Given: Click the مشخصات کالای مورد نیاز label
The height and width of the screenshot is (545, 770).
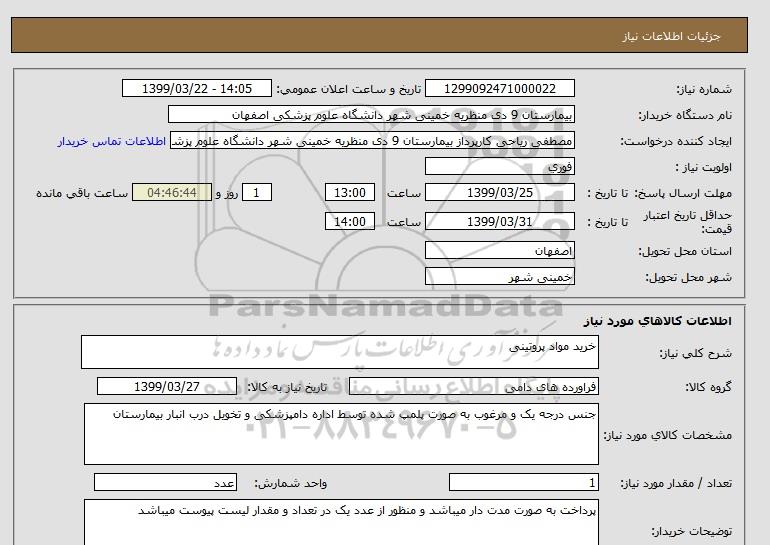Looking at the screenshot, I should point(668,435).
